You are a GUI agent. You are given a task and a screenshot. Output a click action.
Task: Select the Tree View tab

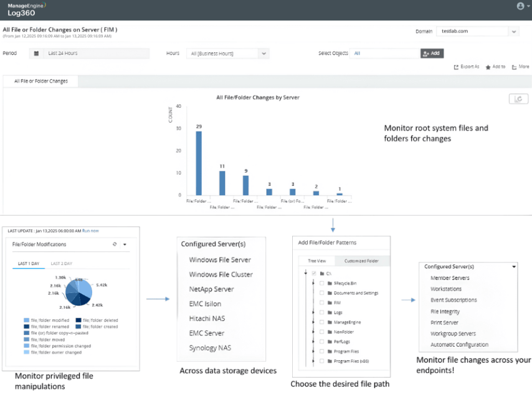317,261
